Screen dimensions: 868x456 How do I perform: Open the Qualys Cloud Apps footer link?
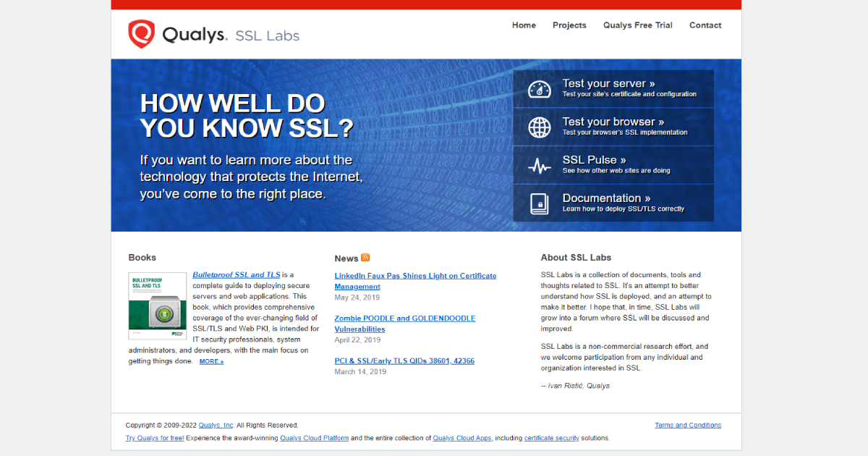click(x=462, y=438)
